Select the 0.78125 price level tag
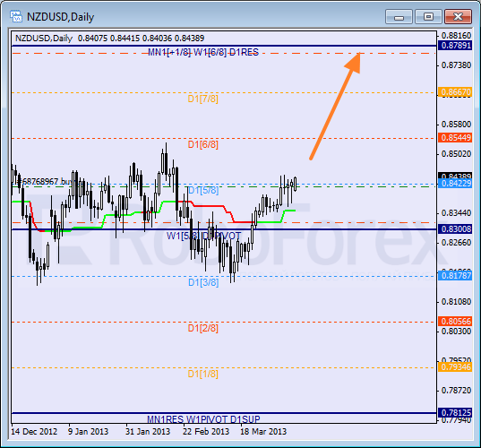This screenshot has width=481, height=448. (455, 413)
